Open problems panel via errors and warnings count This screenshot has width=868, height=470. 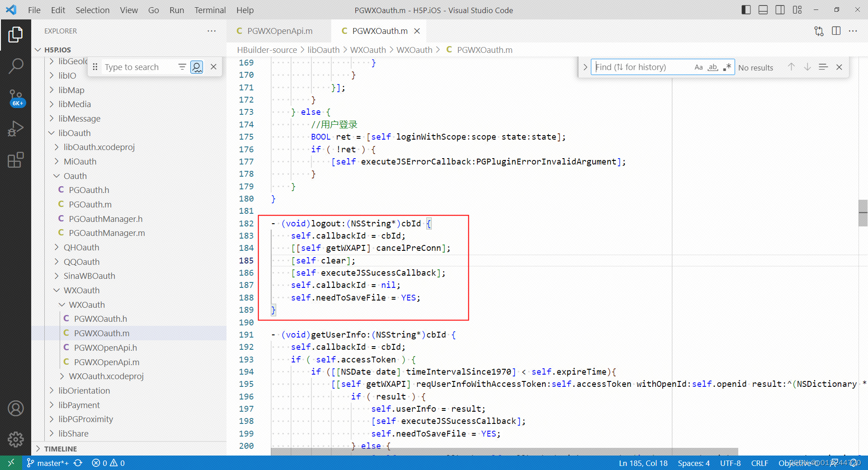[108, 463]
